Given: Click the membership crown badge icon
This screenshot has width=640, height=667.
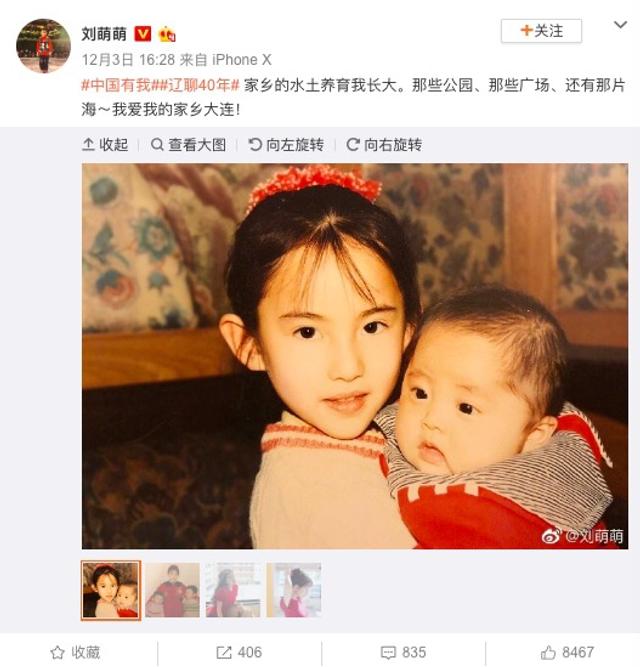Looking at the screenshot, I should [167, 34].
